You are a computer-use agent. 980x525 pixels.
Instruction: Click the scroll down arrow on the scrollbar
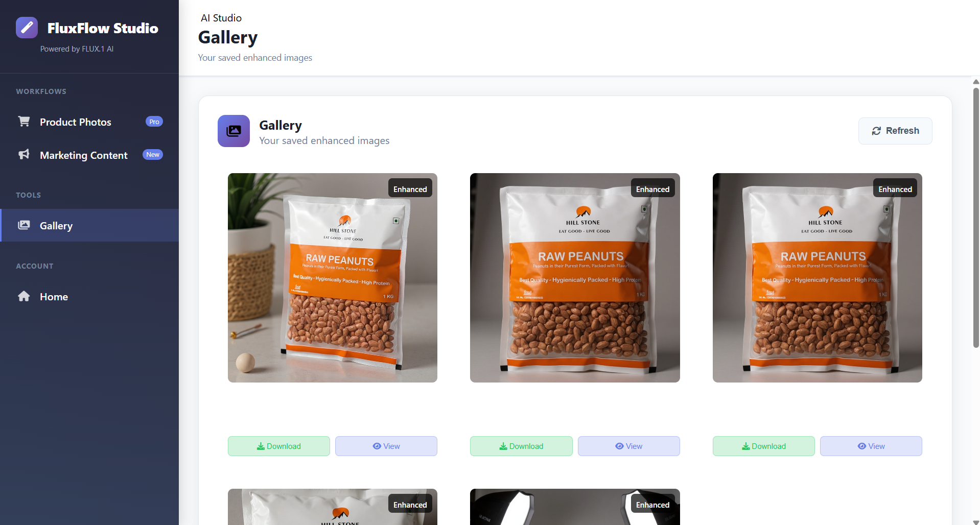coord(976,521)
